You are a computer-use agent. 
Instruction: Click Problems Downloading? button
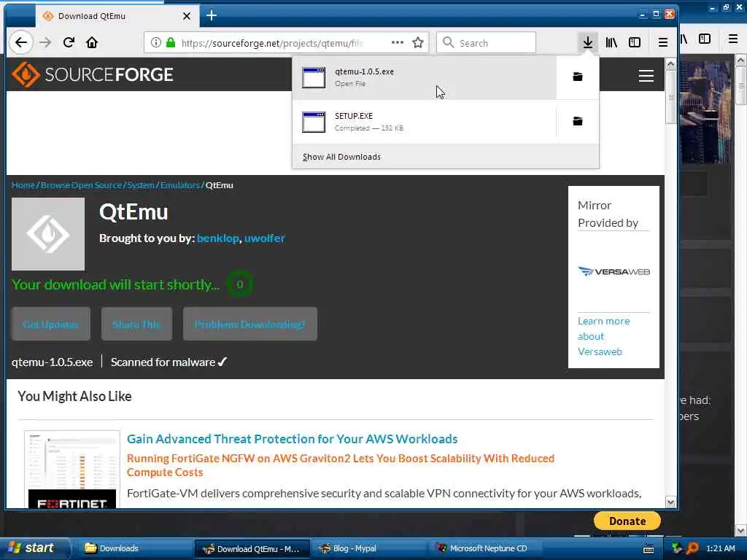(x=249, y=324)
